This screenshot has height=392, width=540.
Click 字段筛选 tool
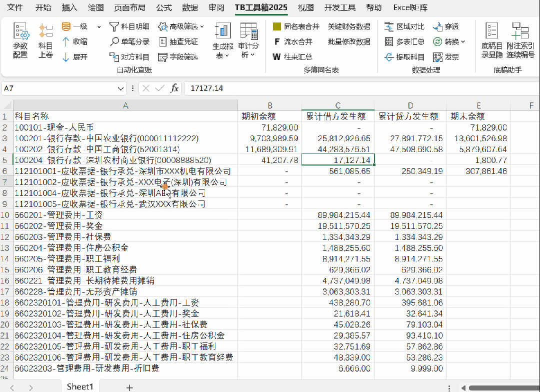click(x=178, y=57)
